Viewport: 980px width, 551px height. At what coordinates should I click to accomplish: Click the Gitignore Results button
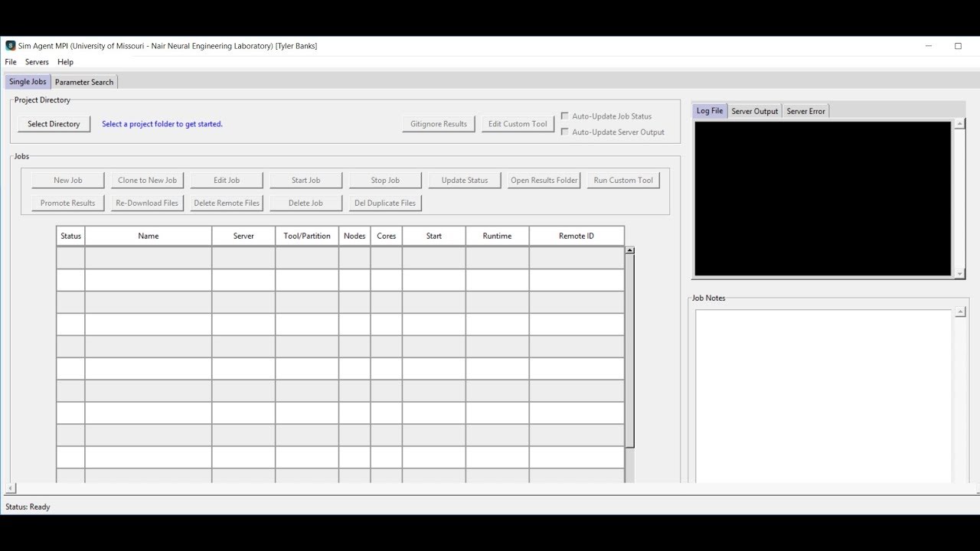(439, 124)
